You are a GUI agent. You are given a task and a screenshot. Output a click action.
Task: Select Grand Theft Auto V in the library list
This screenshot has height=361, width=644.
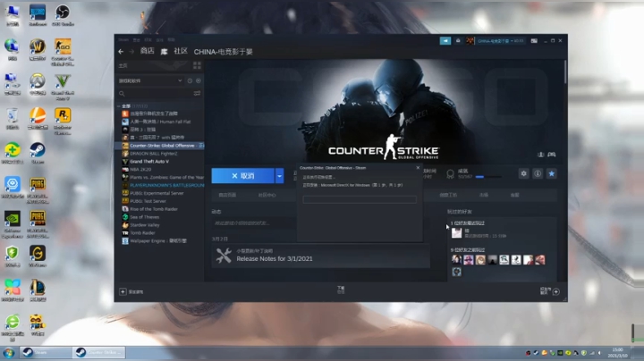[149, 161]
